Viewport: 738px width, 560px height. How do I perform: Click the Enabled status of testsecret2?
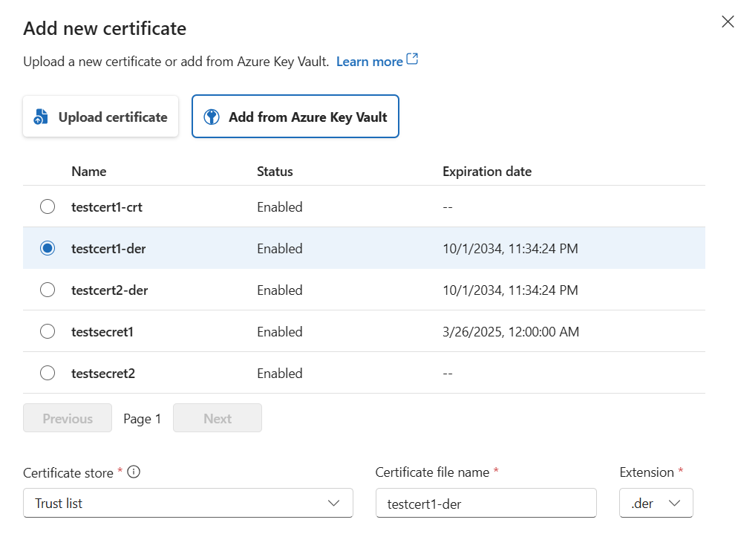(x=280, y=374)
